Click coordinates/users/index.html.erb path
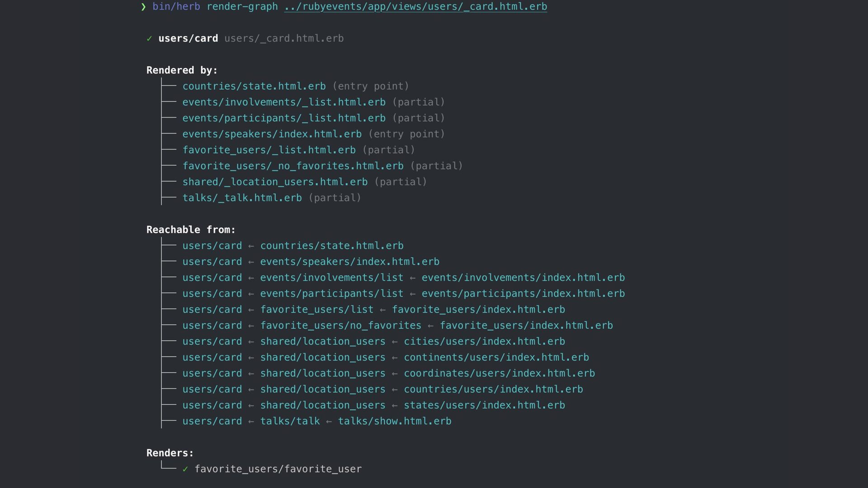Viewport: 868px width, 488px height. pyautogui.click(x=499, y=373)
